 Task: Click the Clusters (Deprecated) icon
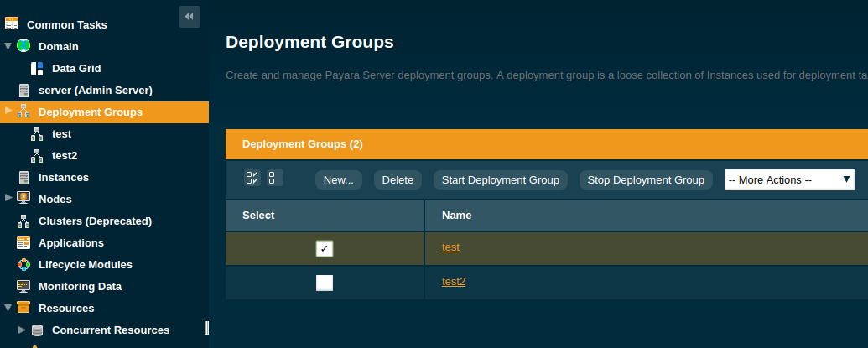pyautogui.click(x=23, y=221)
